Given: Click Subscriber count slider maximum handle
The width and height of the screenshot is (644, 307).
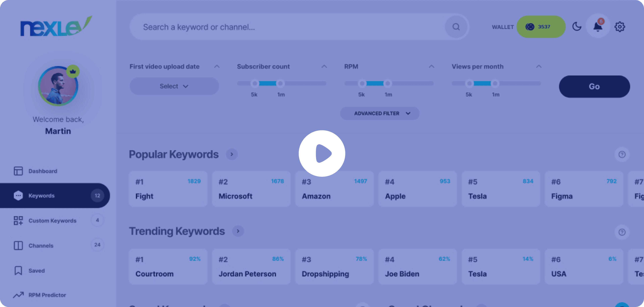Looking at the screenshot, I should [x=280, y=83].
